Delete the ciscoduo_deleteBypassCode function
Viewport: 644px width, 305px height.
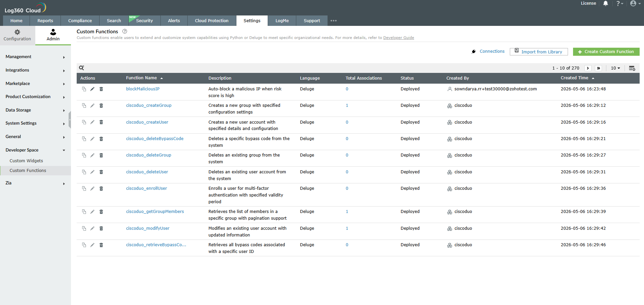[x=101, y=139]
